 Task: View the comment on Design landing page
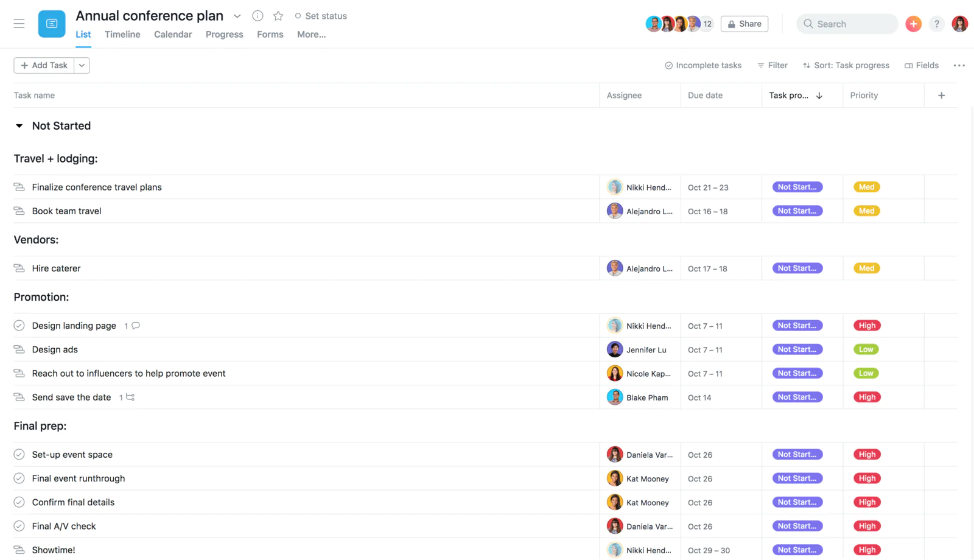(135, 326)
